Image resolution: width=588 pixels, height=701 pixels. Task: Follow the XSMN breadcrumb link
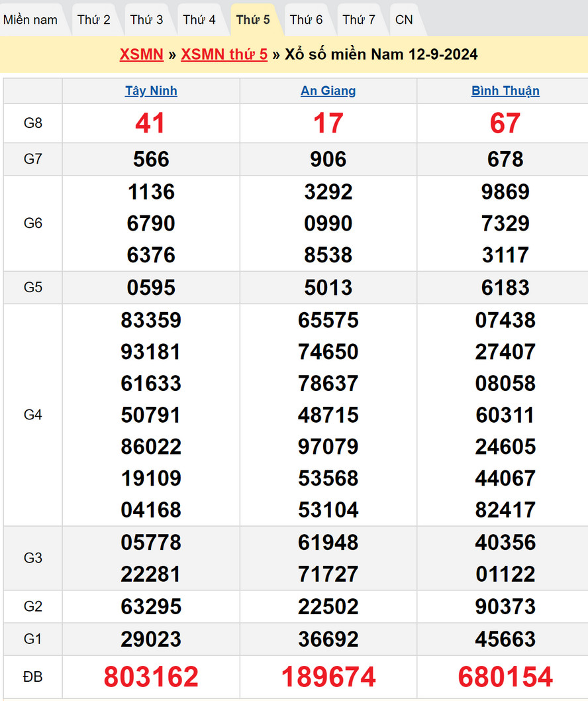141,54
